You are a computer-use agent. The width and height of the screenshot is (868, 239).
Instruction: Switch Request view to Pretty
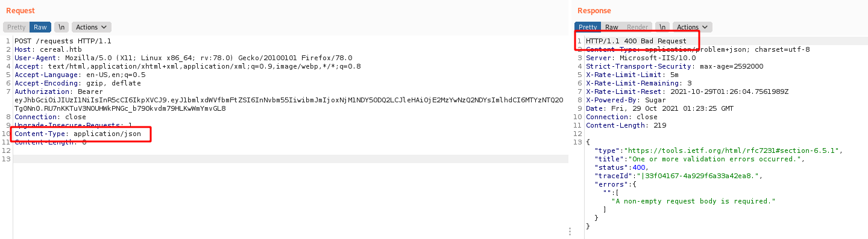click(x=16, y=27)
